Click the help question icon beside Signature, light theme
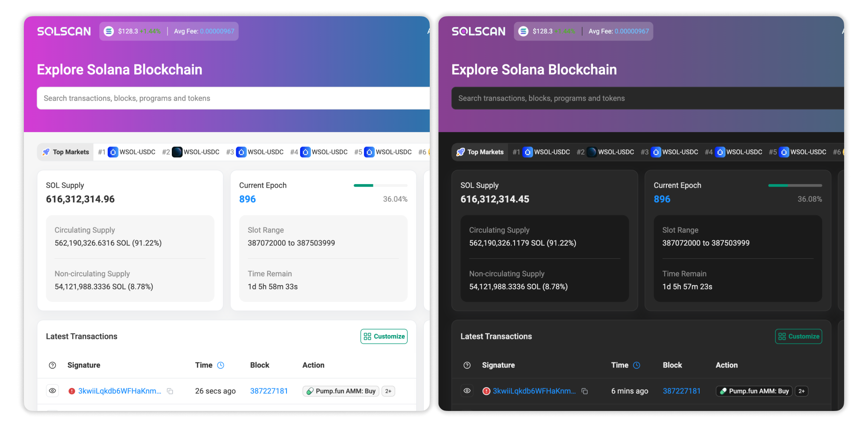This screenshot has height=428, width=868. (x=52, y=365)
